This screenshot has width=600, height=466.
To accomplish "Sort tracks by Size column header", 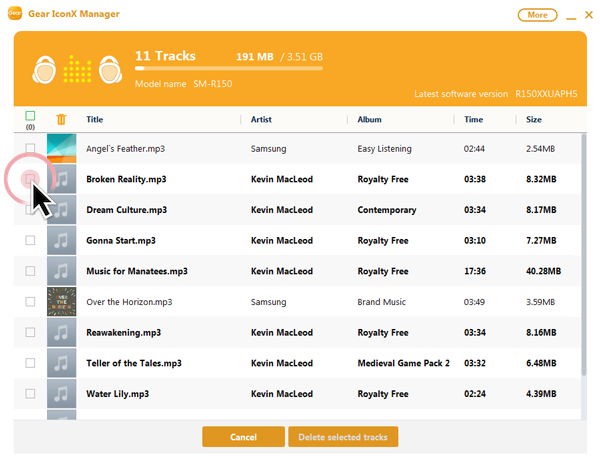I will (x=533, y=119).
